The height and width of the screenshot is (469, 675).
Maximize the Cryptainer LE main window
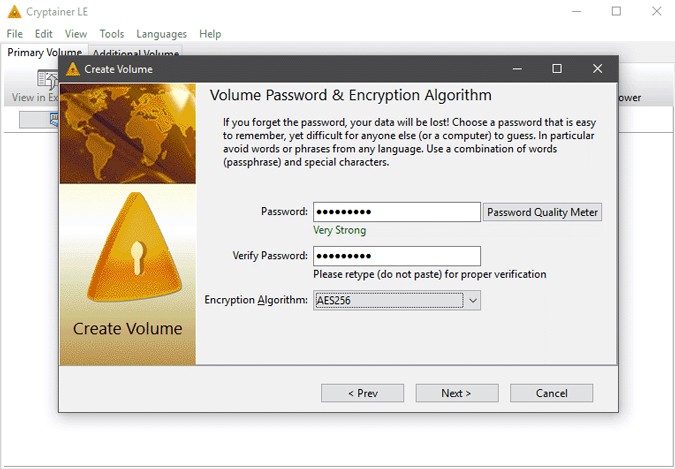(616, 12)
